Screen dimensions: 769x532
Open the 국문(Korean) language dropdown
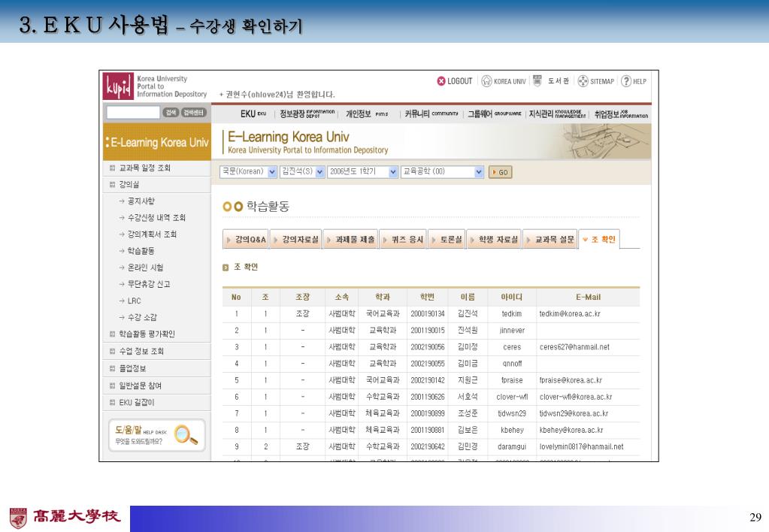click(x=248, y=171)
